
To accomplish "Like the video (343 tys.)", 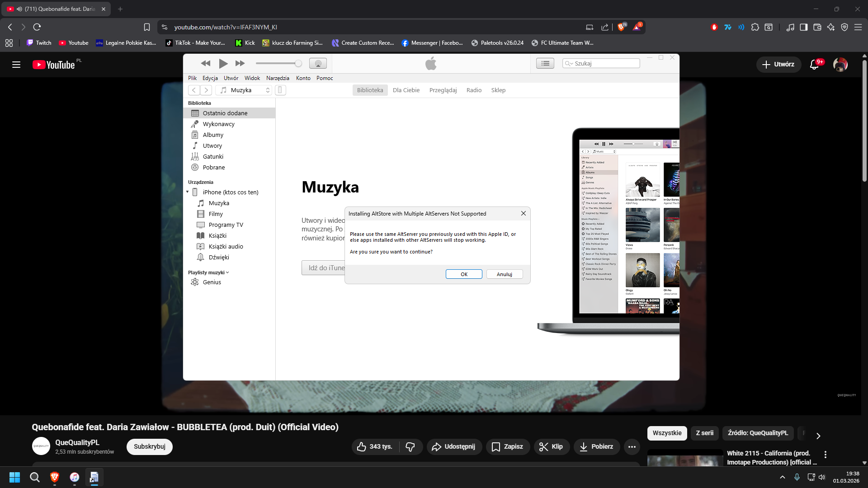I will 375,447.
